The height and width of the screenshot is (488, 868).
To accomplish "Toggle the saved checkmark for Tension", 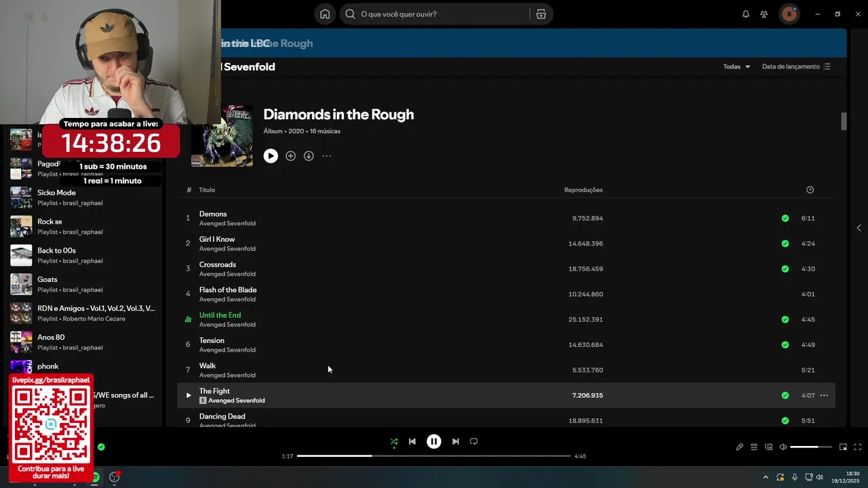I will coord(785,344).
